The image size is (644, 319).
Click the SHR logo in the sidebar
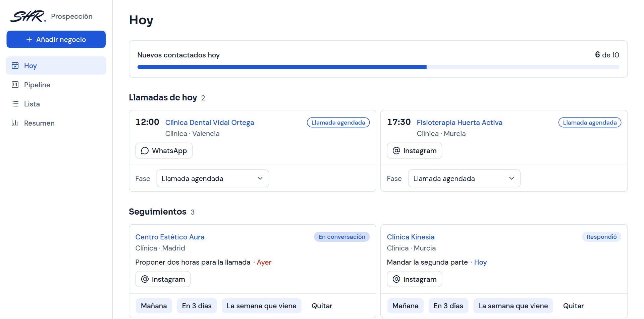28,16
